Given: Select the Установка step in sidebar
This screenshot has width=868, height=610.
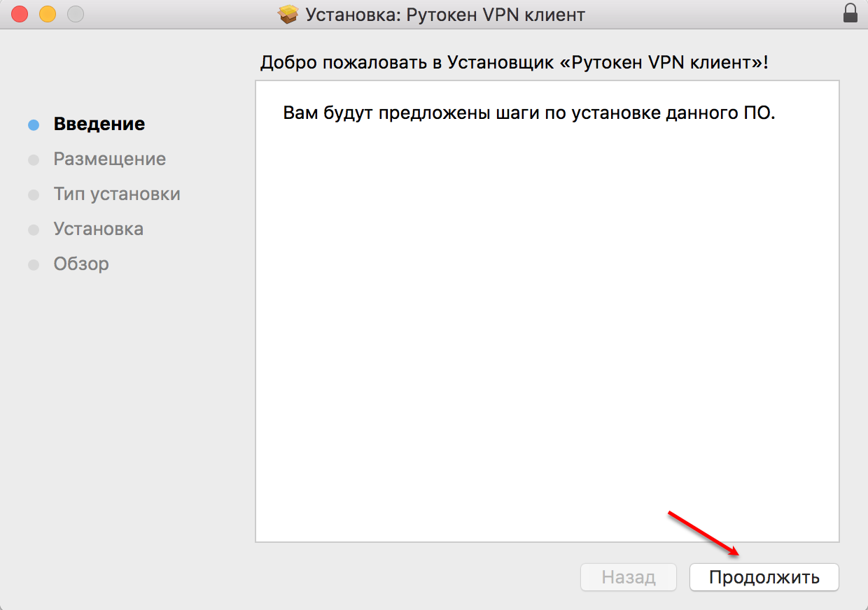Looking at the screenshot, I should coord(99,229).
